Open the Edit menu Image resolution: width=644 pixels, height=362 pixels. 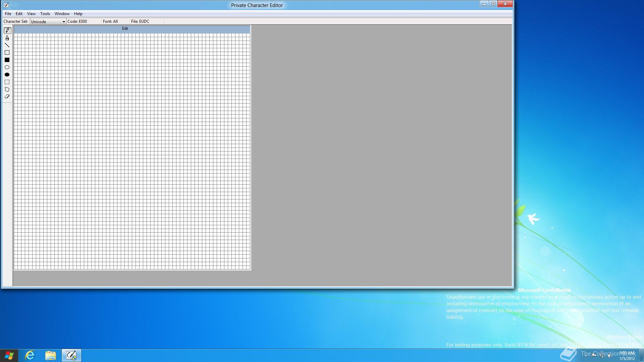pos(19,14)
